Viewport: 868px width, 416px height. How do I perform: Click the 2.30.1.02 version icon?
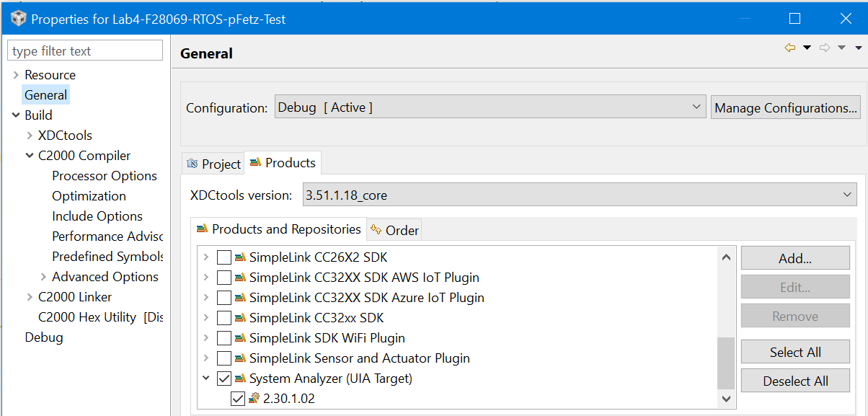(254, 399)
